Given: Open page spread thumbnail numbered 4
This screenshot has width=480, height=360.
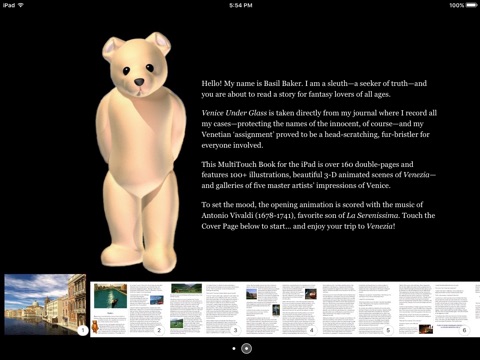Looking at the screenshot, I should pyautogui.click(x=281, y=309).
